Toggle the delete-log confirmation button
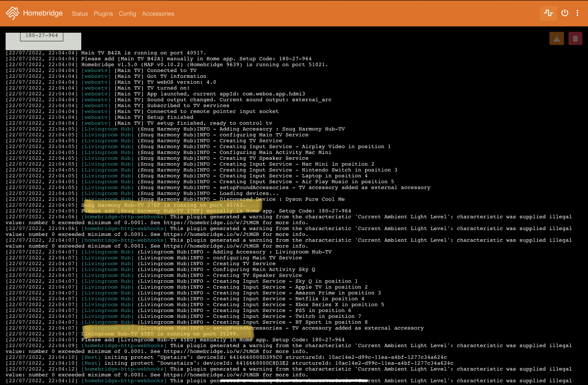 [575, 38]
